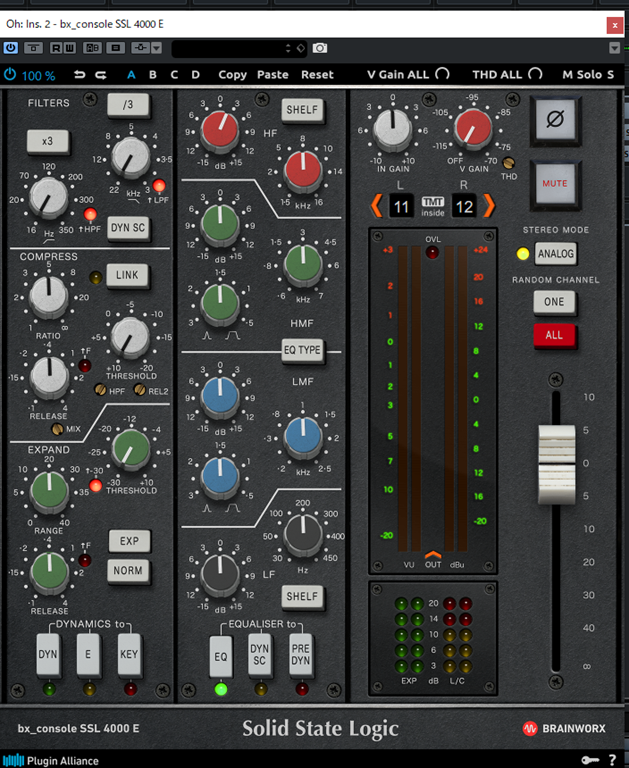The height and width of the screenshot is (768, 629).
Task: Go to previous TMT channel with left arrow
Action: point(377,206)
